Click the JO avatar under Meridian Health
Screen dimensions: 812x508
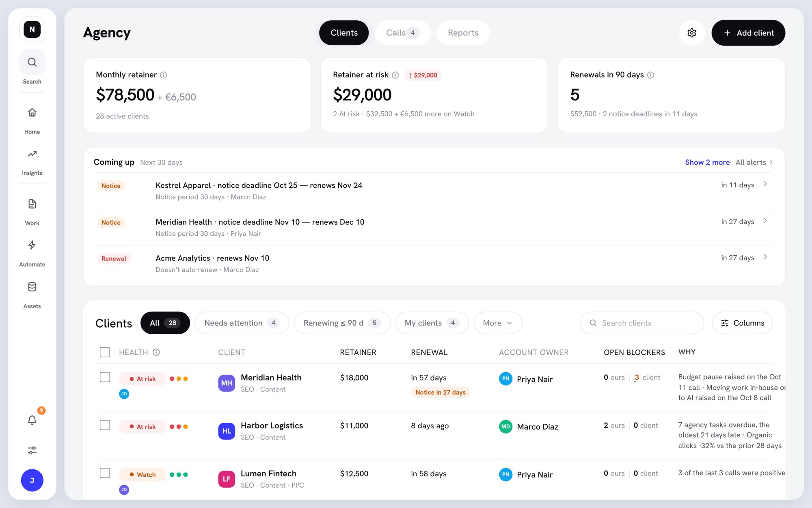124,394
